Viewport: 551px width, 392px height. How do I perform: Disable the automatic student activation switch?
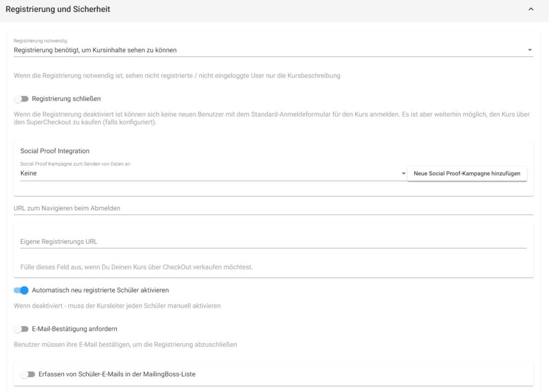point(21,290)
